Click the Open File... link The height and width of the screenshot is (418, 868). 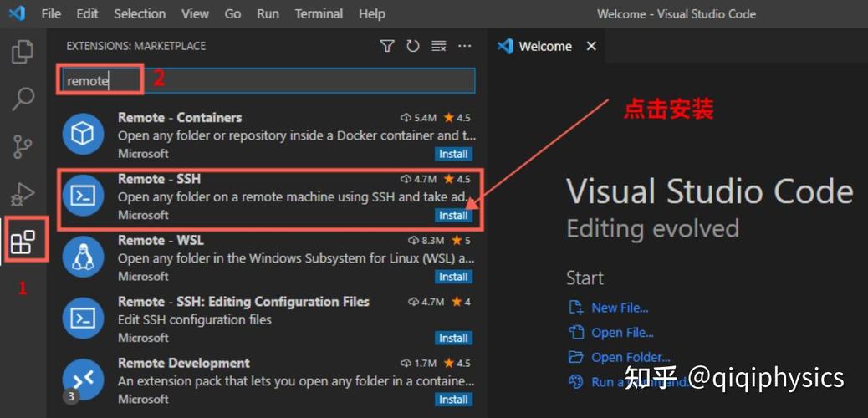click(623, 333)
